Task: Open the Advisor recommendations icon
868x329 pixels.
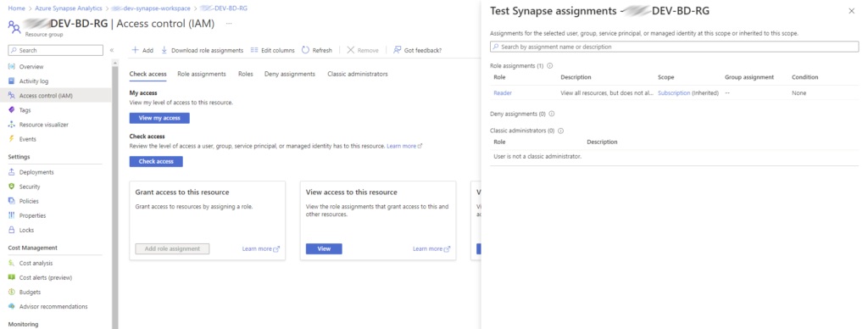Action: (x=12, y=306)
